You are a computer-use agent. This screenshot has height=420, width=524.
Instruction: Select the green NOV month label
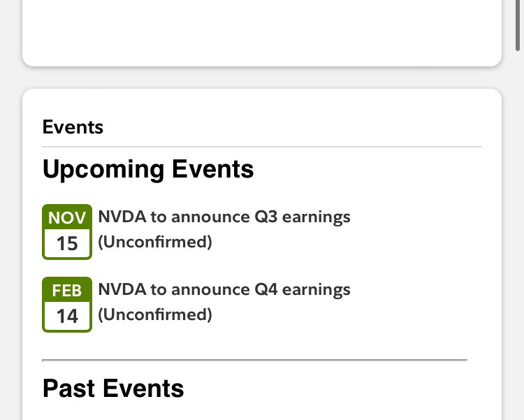(x=67, y=218)
